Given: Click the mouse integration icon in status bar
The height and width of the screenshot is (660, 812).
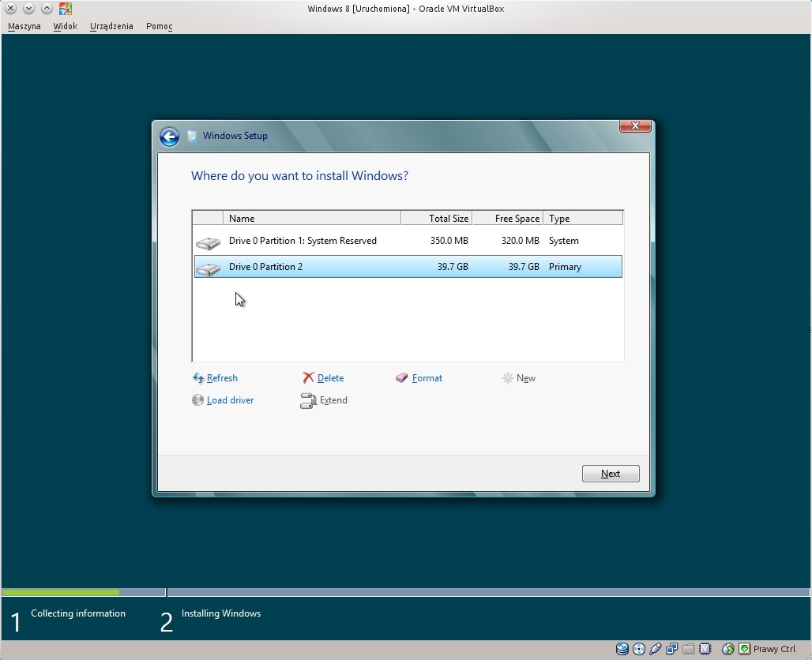Looking at the screenshot, I should pos(728,649).
